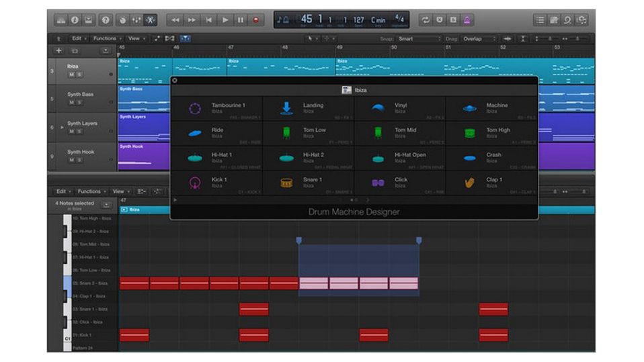Open the selected-notes info dropdown in Piano Roll

(x=106, y=204)
